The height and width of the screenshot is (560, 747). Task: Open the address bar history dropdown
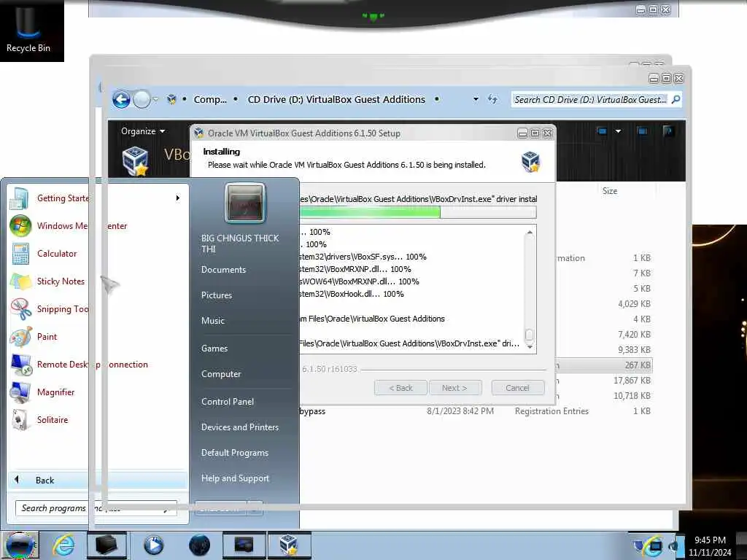click(x=476, y=99)
